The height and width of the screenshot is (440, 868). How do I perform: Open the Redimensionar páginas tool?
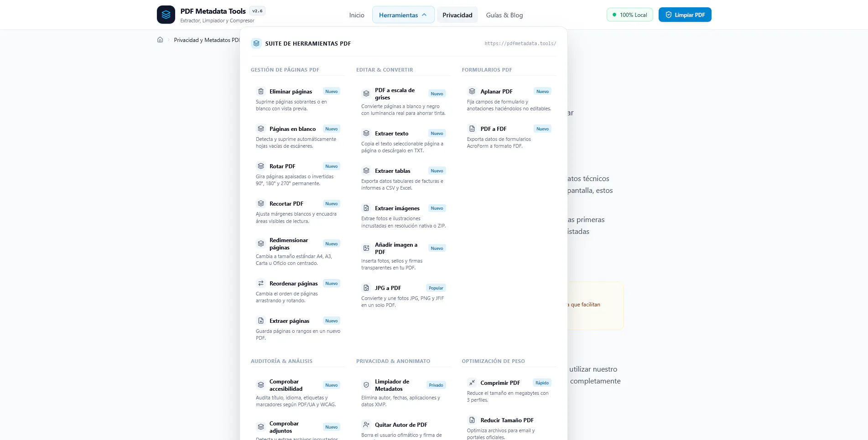pyautogui.click(x=298, y=251)
